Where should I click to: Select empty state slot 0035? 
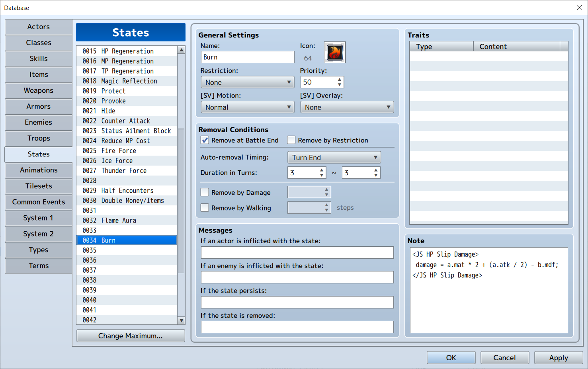point(127,250)
